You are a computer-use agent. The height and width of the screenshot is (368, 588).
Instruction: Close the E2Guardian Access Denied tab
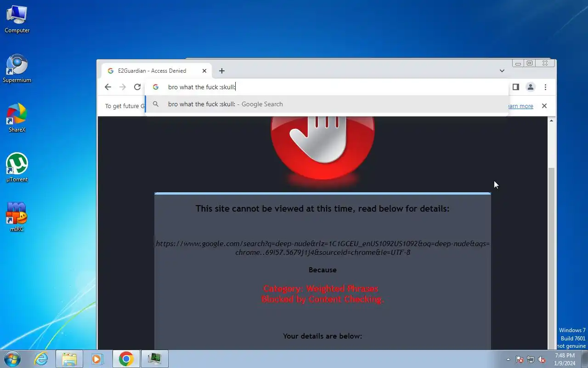tap(204, 71)
